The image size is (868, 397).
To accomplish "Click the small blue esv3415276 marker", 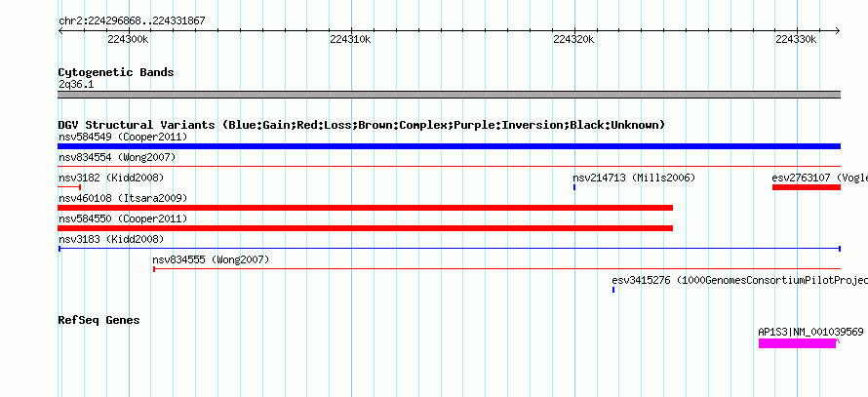I will point(613,290).
